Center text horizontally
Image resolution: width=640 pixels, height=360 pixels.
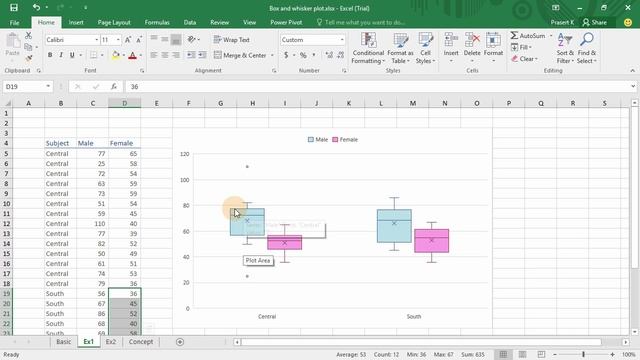pos(165,55)
